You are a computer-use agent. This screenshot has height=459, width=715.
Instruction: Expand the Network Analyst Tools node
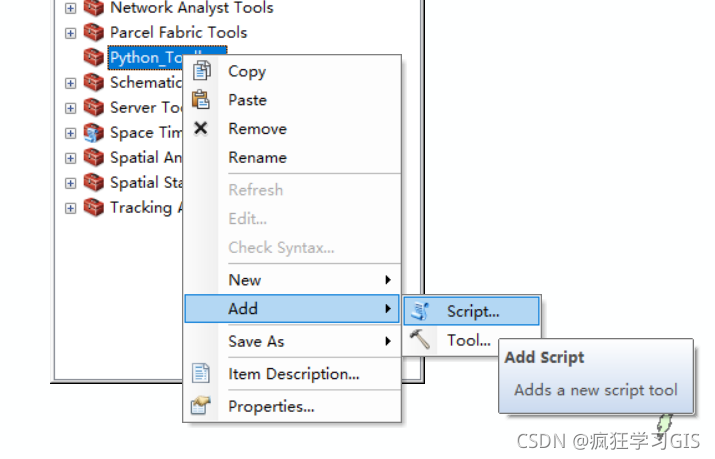click(70, 8)
